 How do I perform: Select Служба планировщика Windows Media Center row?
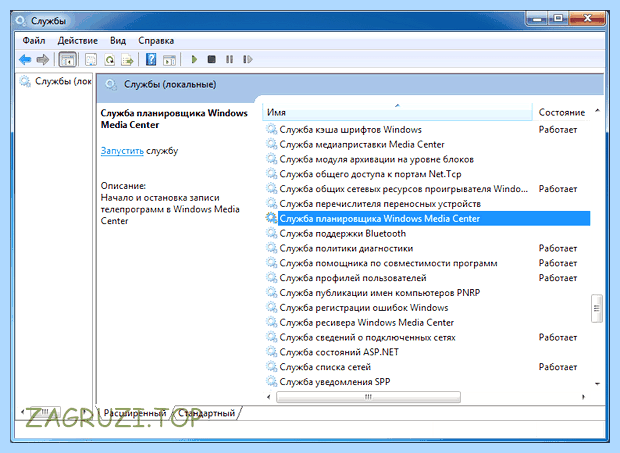[428, 218]
